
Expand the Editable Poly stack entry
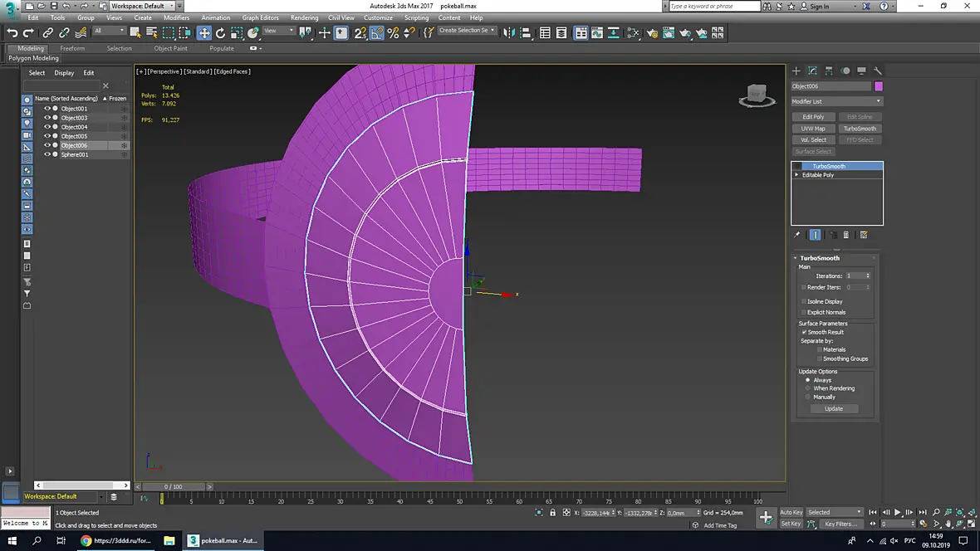click(x=796, y=175)
